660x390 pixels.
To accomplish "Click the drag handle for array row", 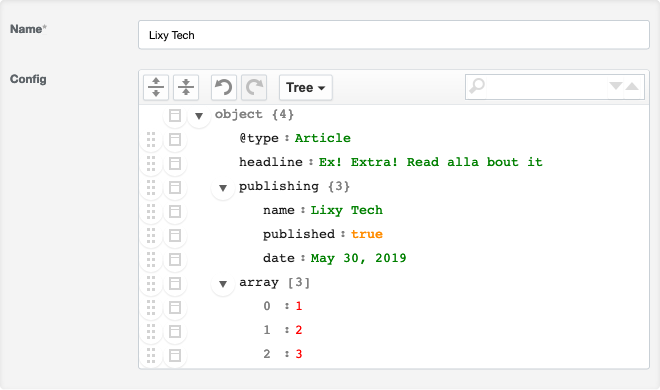I will pyautogui.click(x=151, y=283).
